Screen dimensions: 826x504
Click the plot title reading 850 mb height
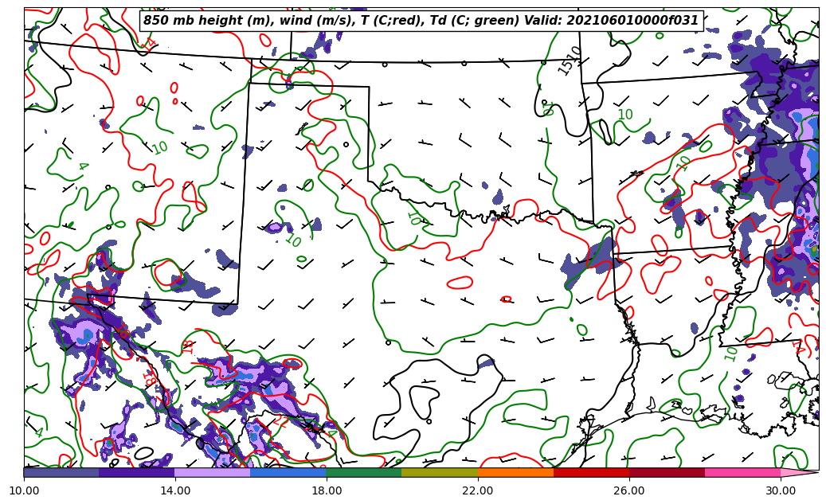click(x=421, y=21)
